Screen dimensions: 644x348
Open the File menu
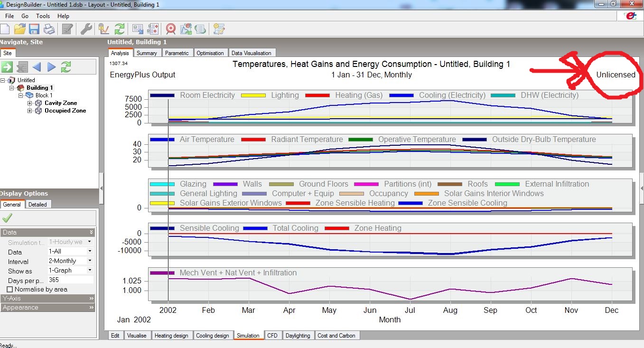click(9, 16)
